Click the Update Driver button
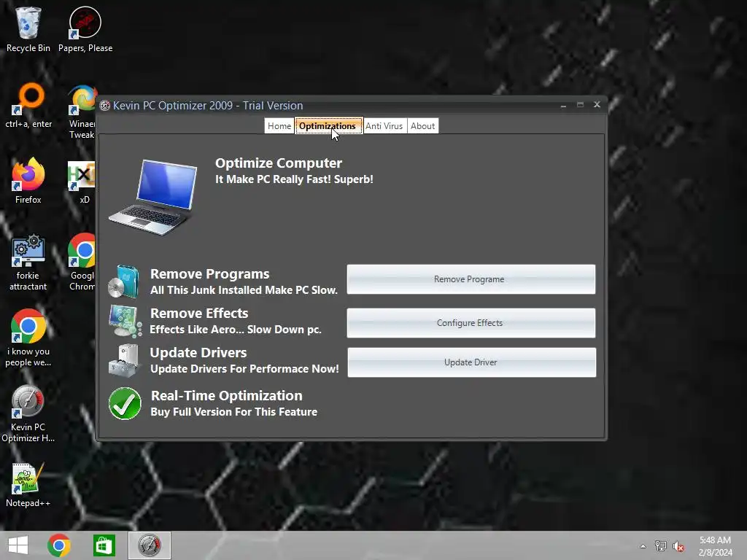Screen dimensions: 747x560 472,362
